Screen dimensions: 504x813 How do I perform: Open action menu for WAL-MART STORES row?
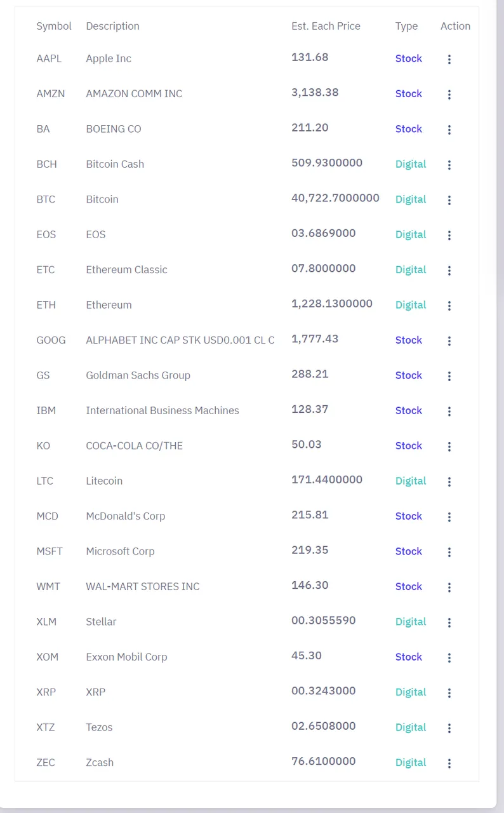(x=449, y=588)
